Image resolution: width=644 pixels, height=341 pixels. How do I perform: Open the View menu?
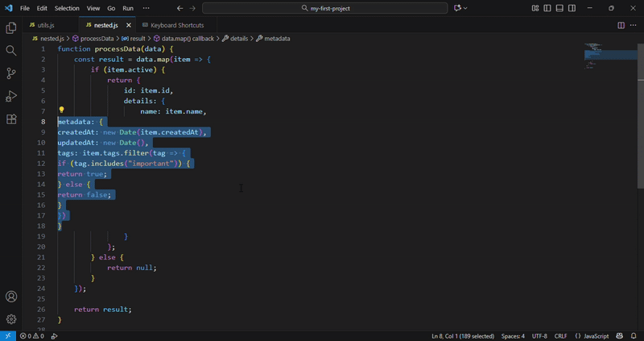[93, 8]
